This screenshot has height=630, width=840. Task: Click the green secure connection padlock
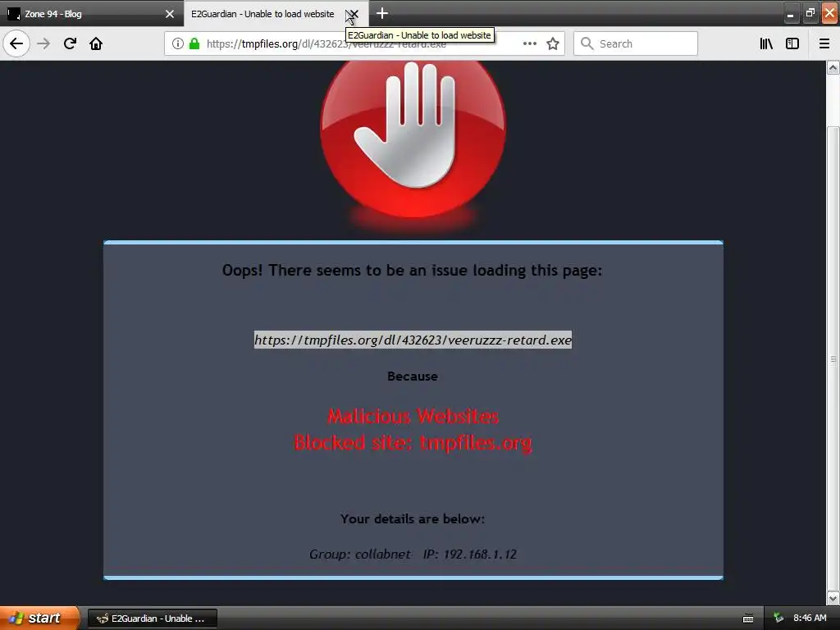point(194,43)
